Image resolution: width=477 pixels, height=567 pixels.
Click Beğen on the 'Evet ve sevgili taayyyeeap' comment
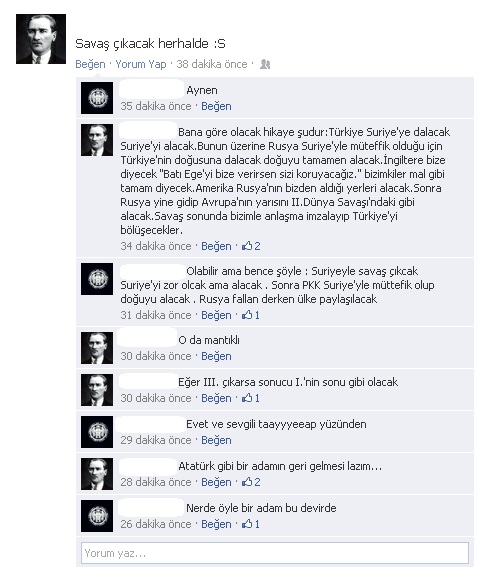click(x=216, y=440)
